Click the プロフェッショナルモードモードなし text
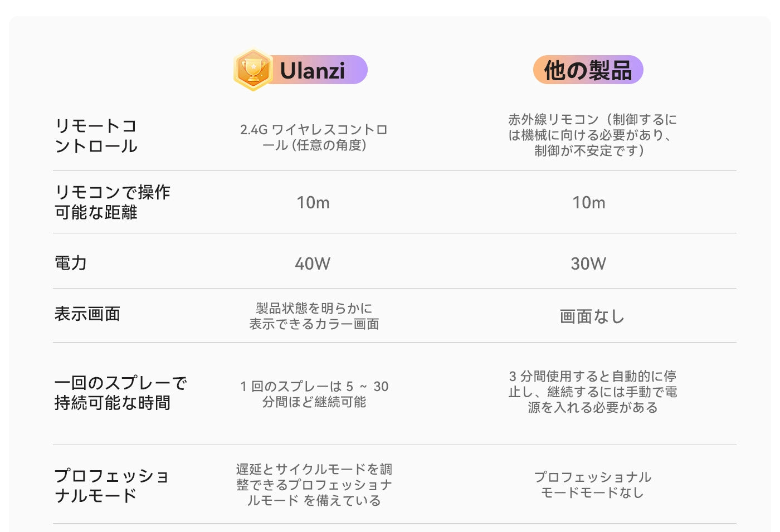 point(592,485)
